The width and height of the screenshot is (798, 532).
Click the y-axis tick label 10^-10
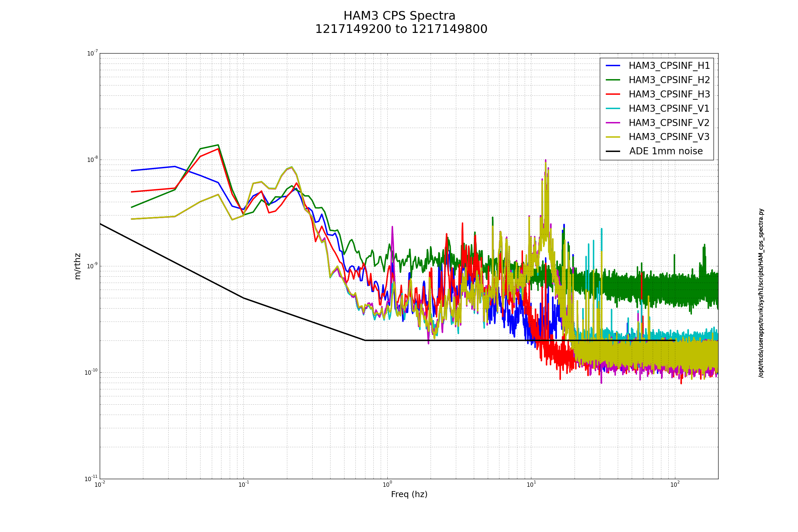pos(91,372)
